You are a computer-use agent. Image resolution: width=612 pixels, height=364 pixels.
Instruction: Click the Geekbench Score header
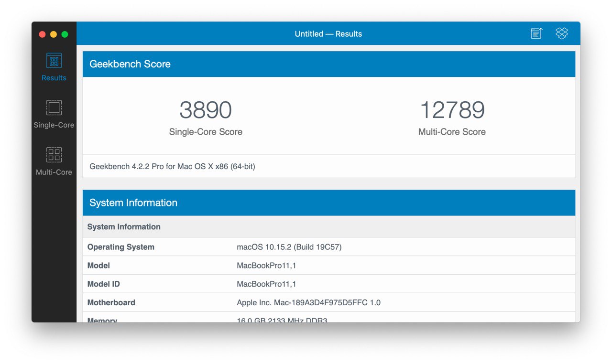329,64
